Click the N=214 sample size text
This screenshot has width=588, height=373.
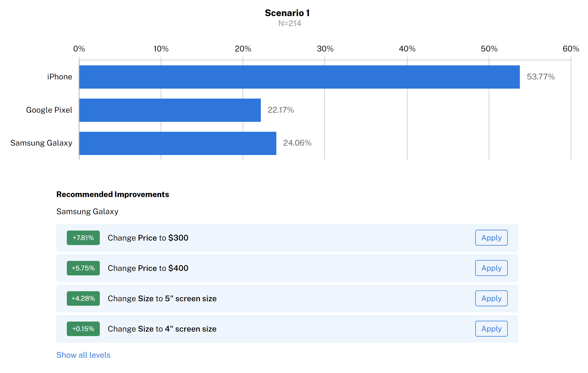[290, 23]
